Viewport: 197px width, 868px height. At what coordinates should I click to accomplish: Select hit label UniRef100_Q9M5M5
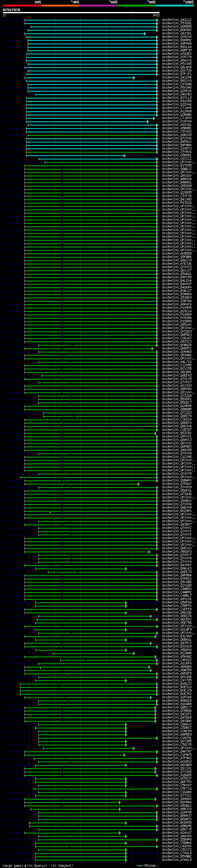[177, 26]
